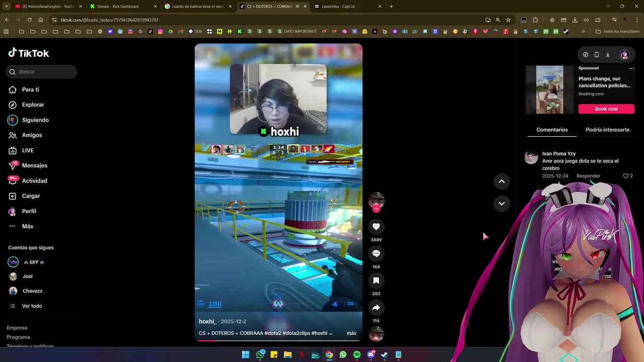
Task: Open sponsored ad options three dots
Action: pyautogui.click(x=631, y=68)
